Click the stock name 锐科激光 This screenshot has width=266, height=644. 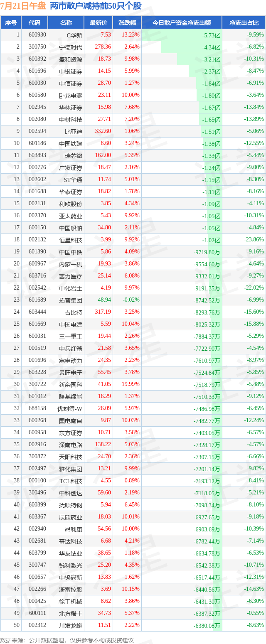(71, 565)
